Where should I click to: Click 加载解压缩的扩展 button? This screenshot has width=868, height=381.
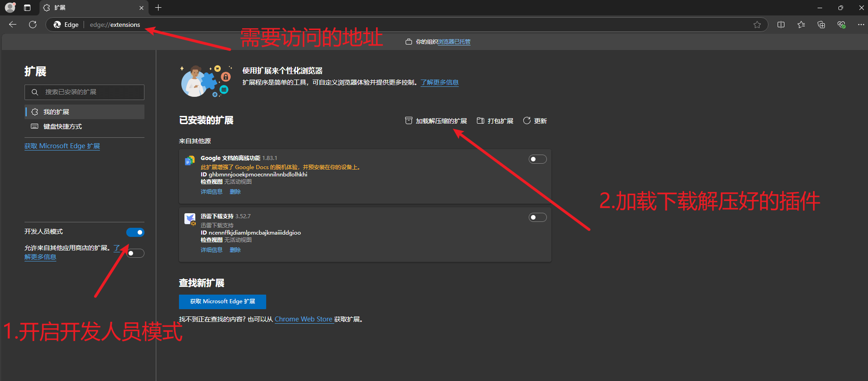point(436,121)
